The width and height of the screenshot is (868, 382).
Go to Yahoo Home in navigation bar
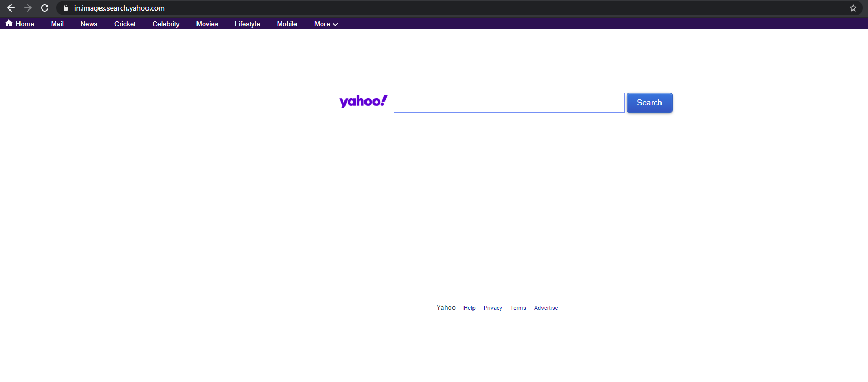tap(19, 24)
